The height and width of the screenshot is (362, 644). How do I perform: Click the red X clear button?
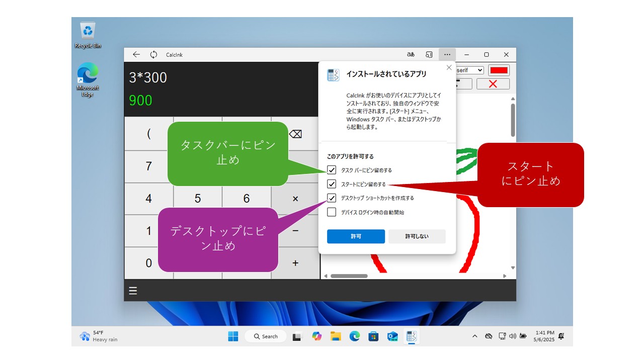pyautogui.click(x=493, y=84)
